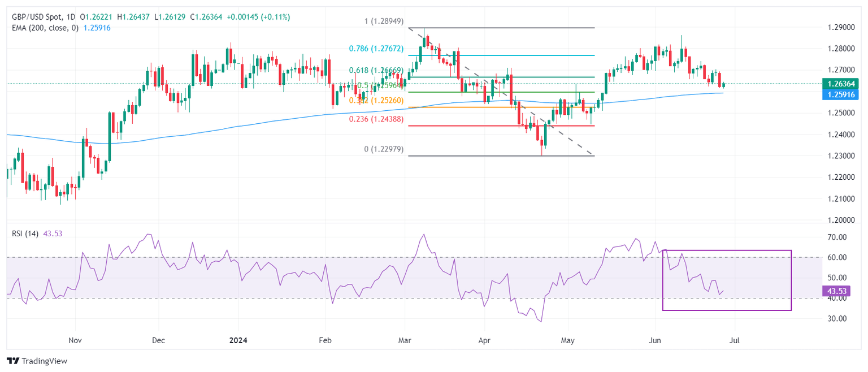Image resolution: width=868 pixels, height=372 pixels.
Task: Select the purple rectangle drawn on RSI pane
Action: pos(727,280)
